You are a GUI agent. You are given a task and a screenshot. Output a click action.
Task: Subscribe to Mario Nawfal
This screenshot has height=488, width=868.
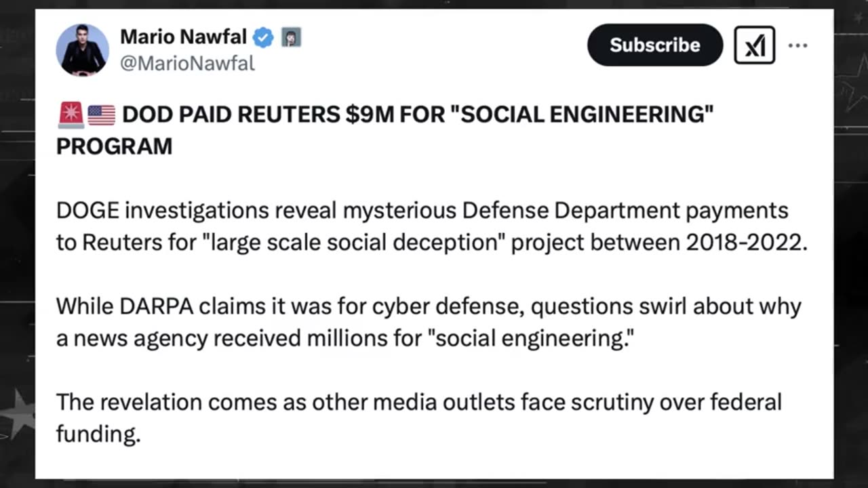[x=655, y=45]
